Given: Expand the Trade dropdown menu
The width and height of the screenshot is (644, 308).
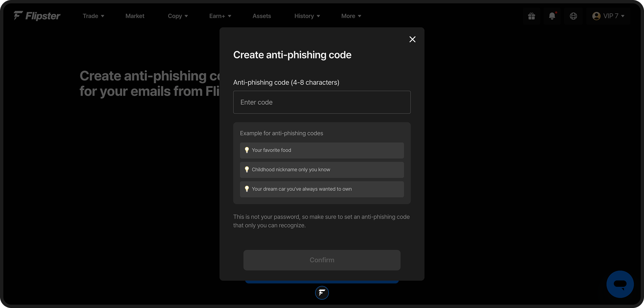Looking at the screenshot, I should pyautogui.click(x=93, y=16).
